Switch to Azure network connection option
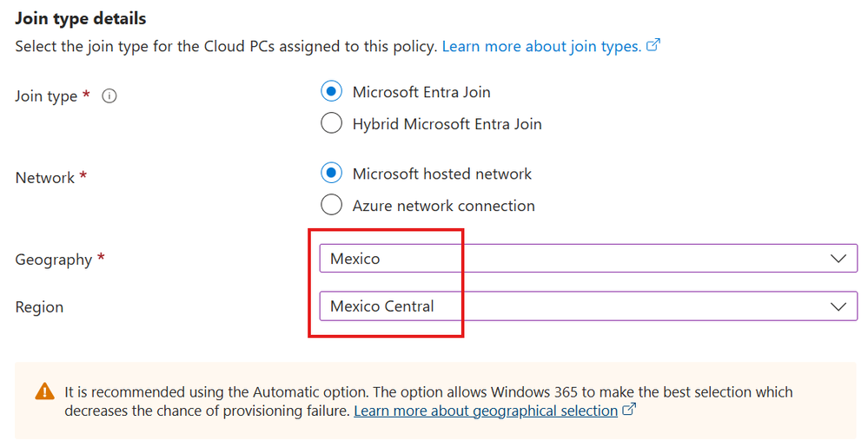The width and height of the screenshot is (868, 447). click(331, 206)
